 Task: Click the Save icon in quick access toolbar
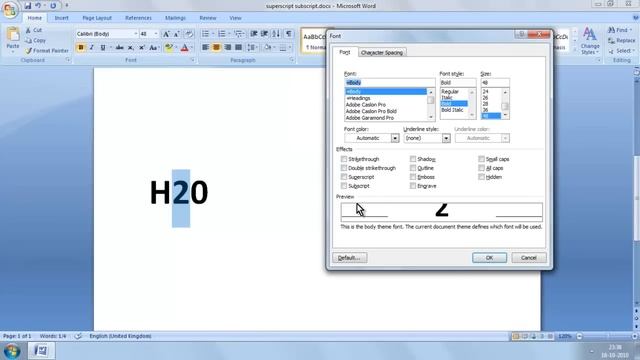(27, 6)
